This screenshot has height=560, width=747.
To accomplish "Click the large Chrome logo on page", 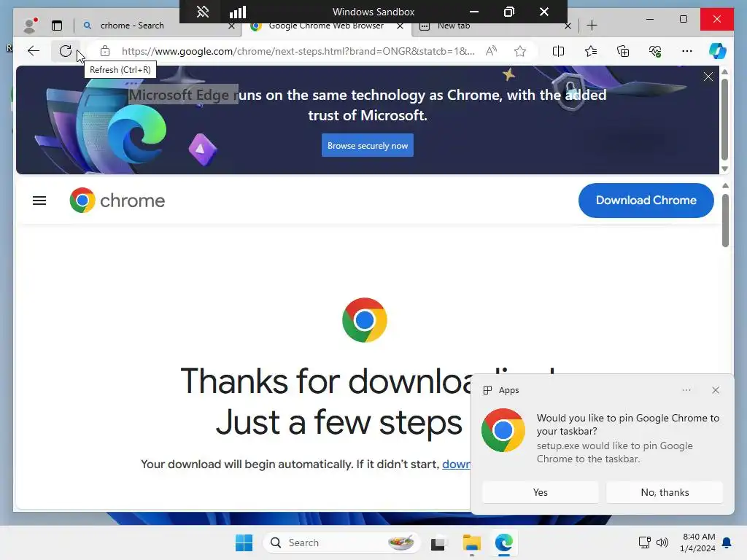I will point(365,320).
